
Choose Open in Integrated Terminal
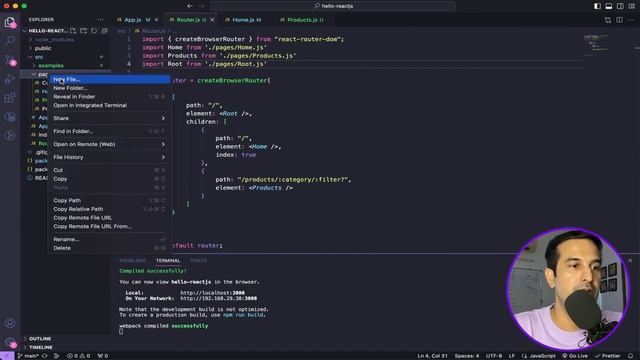109,105
